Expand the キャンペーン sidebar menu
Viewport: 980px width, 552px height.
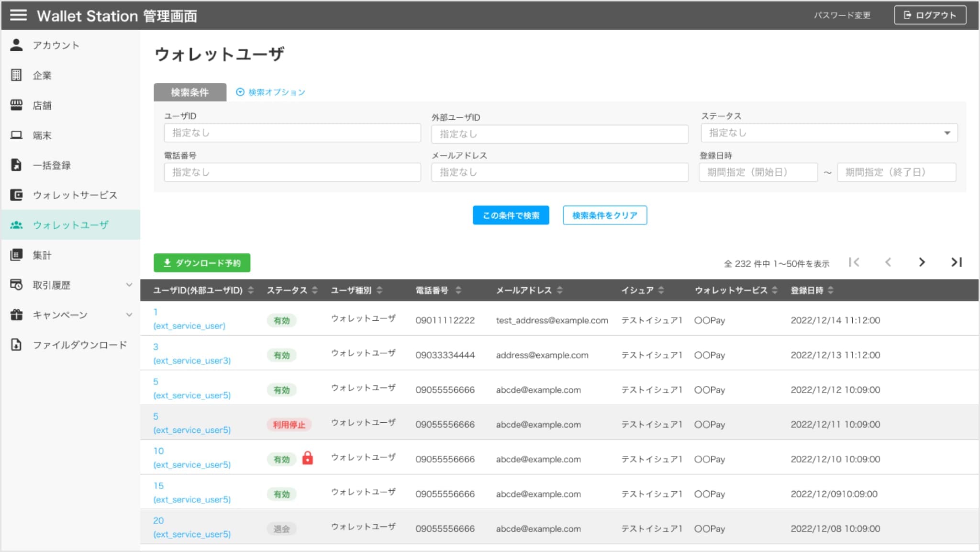(x=129, y=315)
